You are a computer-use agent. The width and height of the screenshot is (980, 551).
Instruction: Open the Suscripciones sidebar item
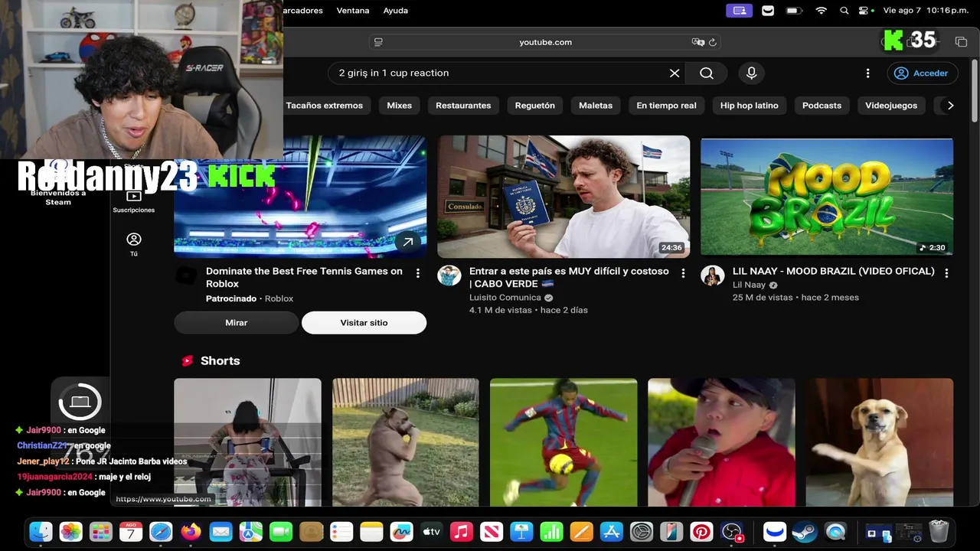coord(134,201)
